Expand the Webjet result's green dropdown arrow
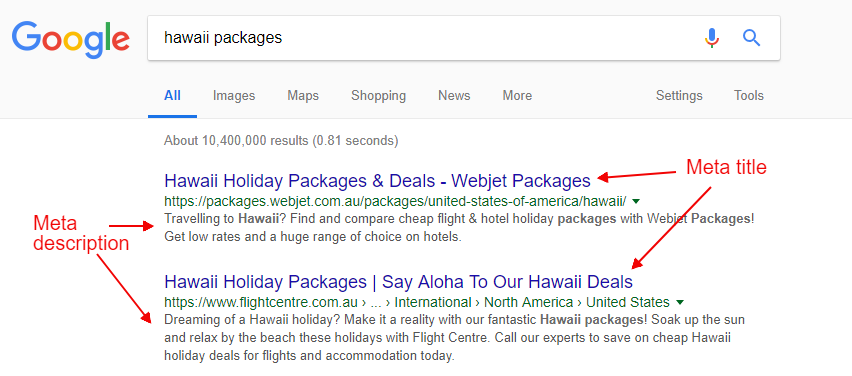 (x=636, y=202)
